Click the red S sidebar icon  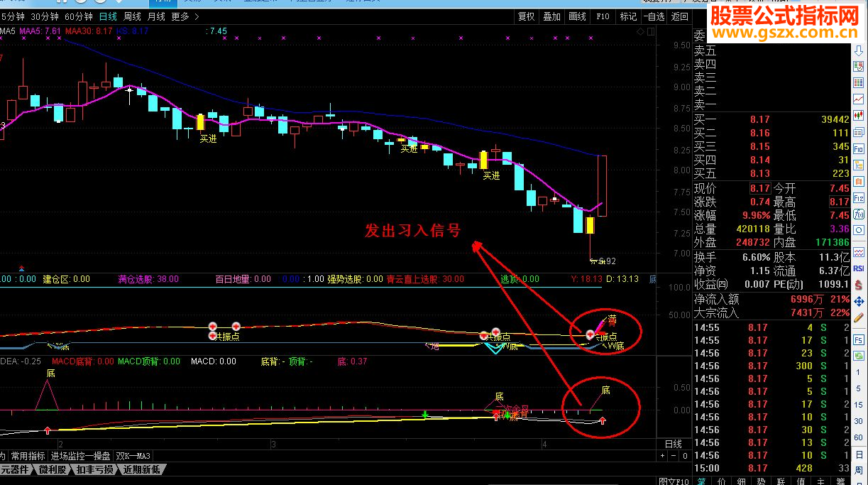858,283
